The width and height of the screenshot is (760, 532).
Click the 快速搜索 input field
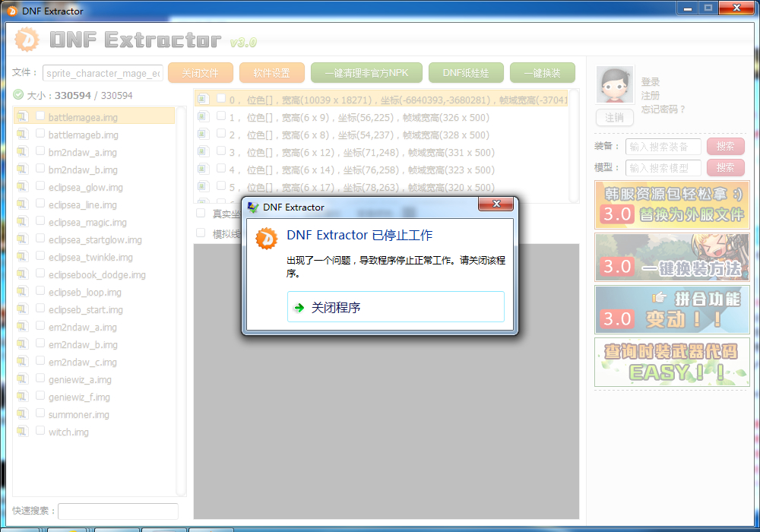(x=118, y=511)
